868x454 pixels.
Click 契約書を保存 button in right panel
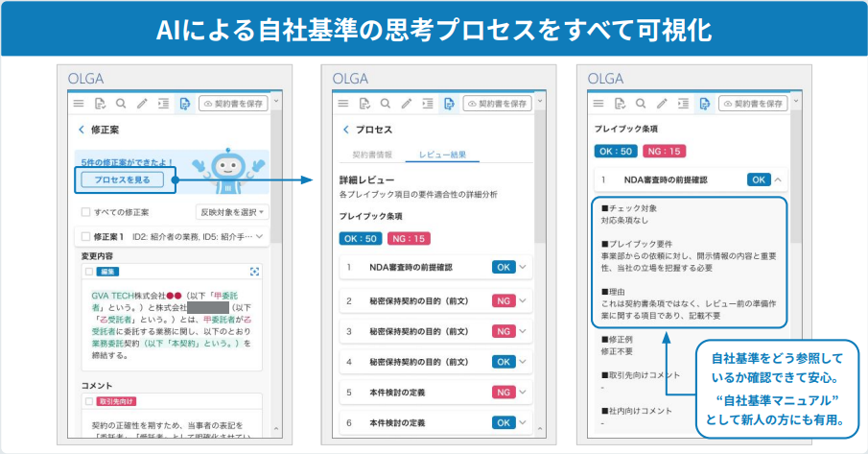753,104
